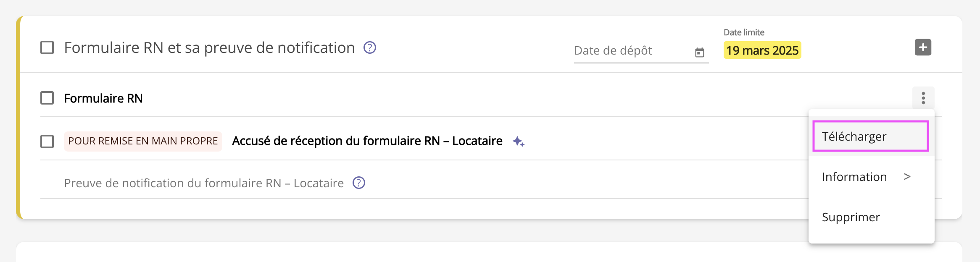980x262 pixels.
Task: Click the POUR REMISE EN MAIN PROPRE tag
Action: point(143,141)
